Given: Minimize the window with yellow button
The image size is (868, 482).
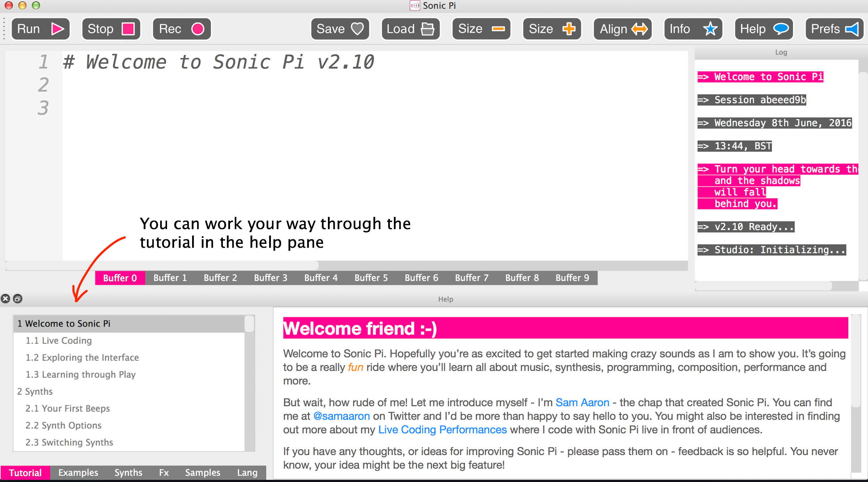Looking at the screenshot, I should [22, 5].
